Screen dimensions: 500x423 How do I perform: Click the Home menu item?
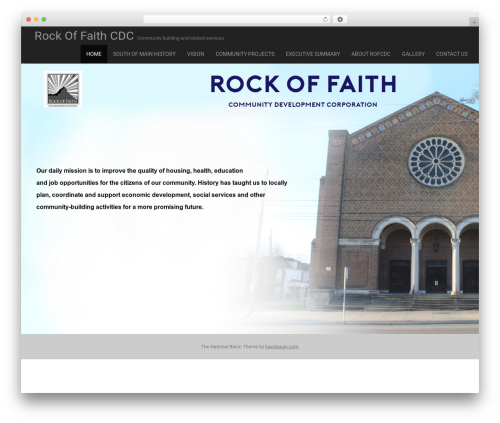click(94, 54)
